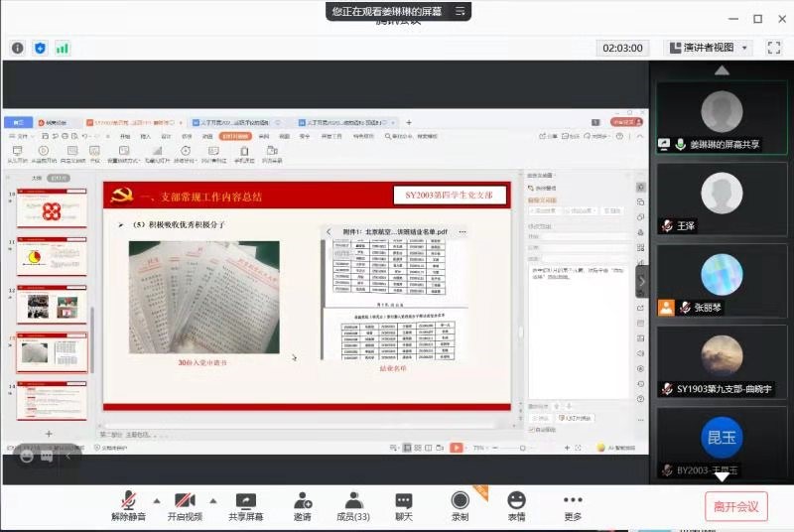Click the 离开会议 leave meeting button

(x=735, y=506)
